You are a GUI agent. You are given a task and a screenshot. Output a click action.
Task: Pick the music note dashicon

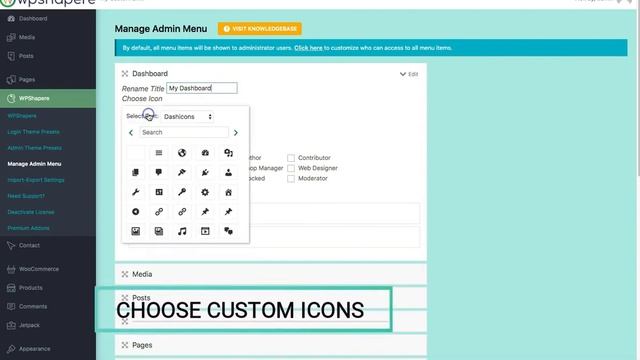coord(182,231)
